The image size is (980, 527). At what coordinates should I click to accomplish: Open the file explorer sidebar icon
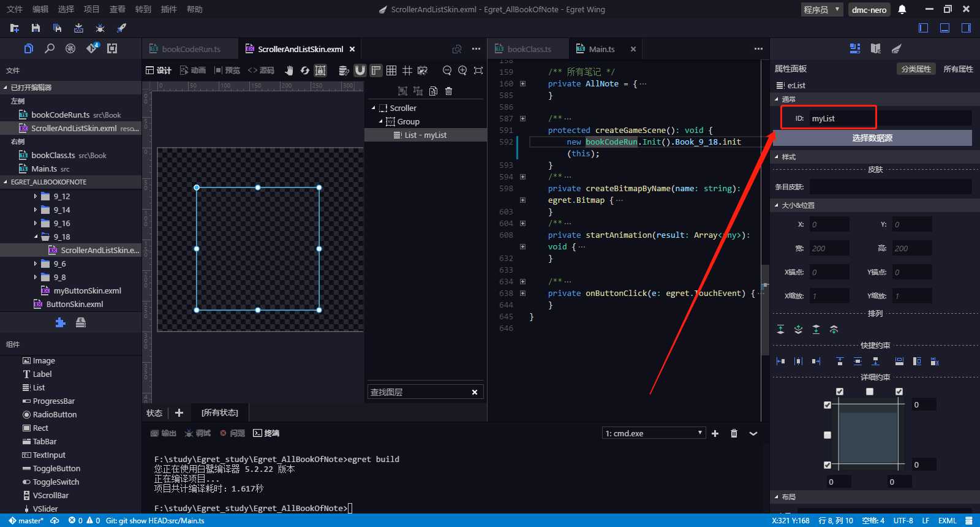point(28,48)
